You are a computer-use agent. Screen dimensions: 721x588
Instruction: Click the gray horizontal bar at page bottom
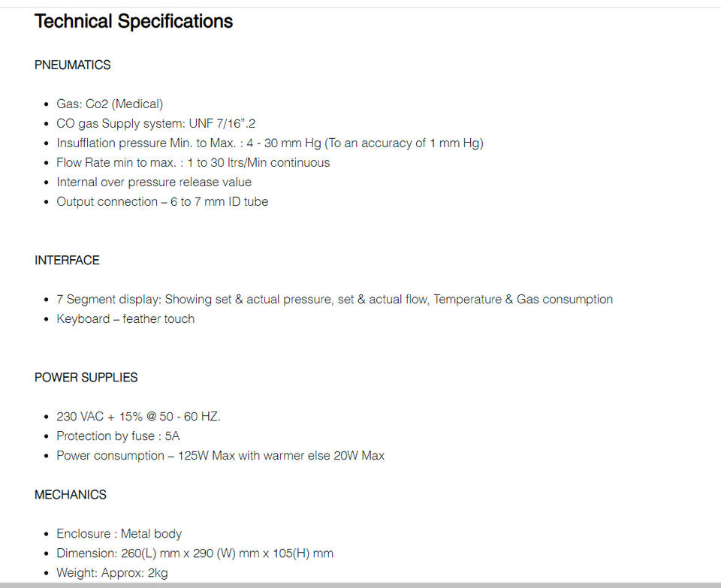click(x=360, y=584)
